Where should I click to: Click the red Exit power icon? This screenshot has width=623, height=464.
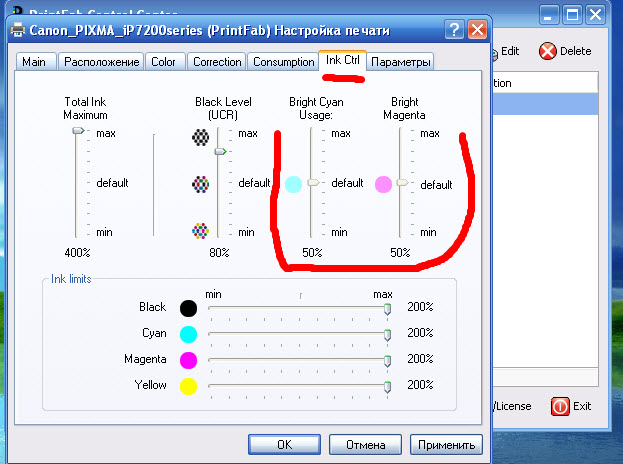(x=560, y=406)
